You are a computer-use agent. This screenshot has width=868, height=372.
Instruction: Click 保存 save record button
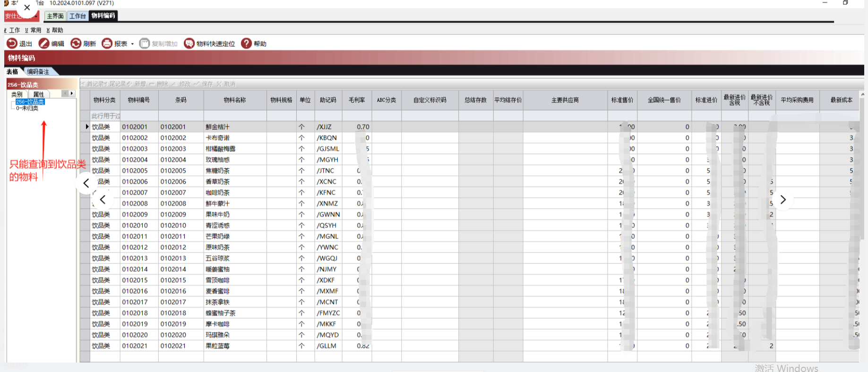coord(204,84)
